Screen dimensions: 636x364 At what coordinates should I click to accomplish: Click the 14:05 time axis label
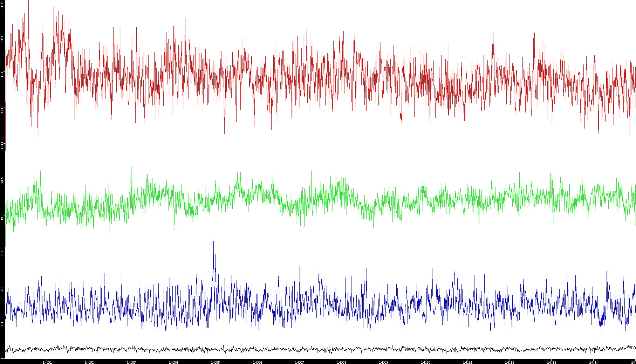coord(215,362)
